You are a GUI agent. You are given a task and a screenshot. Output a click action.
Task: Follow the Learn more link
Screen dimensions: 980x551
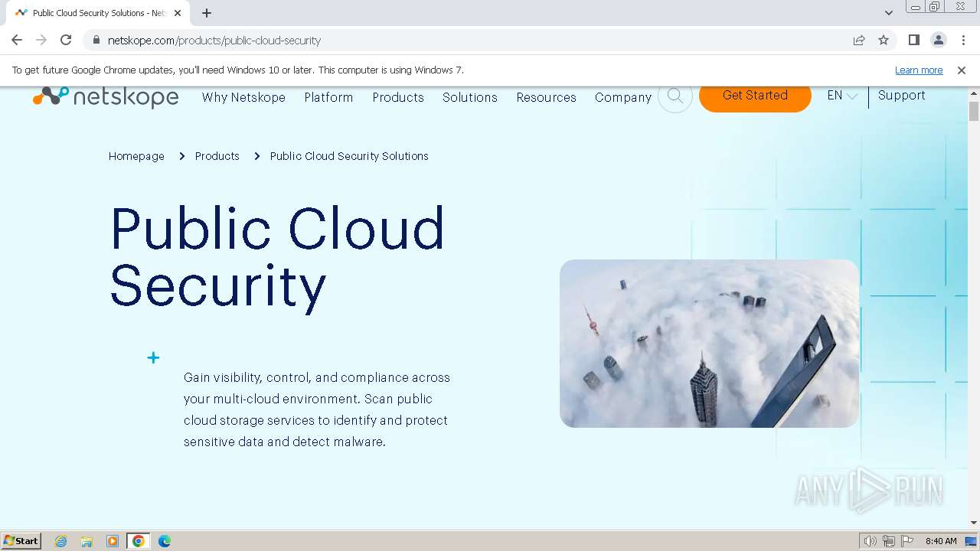click(919, 70)
